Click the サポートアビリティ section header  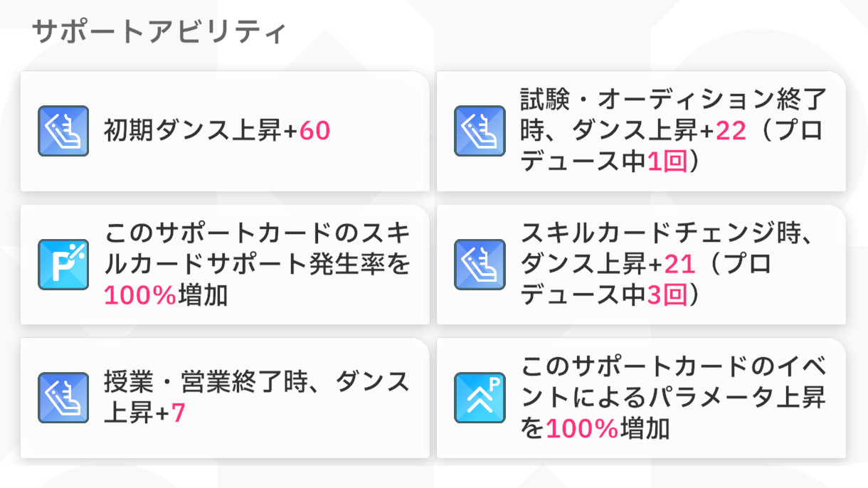pos(159,33)
